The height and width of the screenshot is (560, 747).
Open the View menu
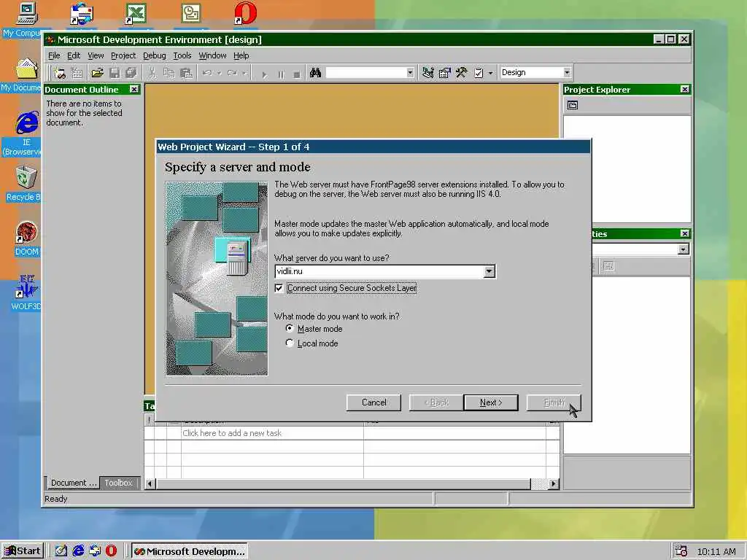pos(96,55)
